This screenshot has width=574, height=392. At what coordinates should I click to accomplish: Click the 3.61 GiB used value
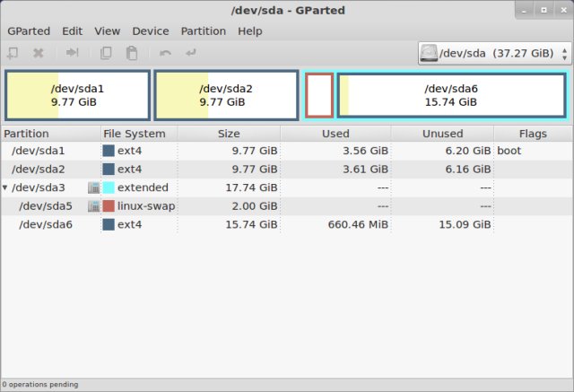pos(365,170)
